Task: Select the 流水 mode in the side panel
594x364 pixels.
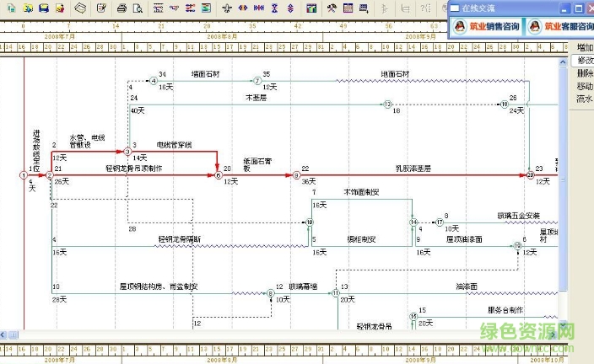Action: point(584,99)
